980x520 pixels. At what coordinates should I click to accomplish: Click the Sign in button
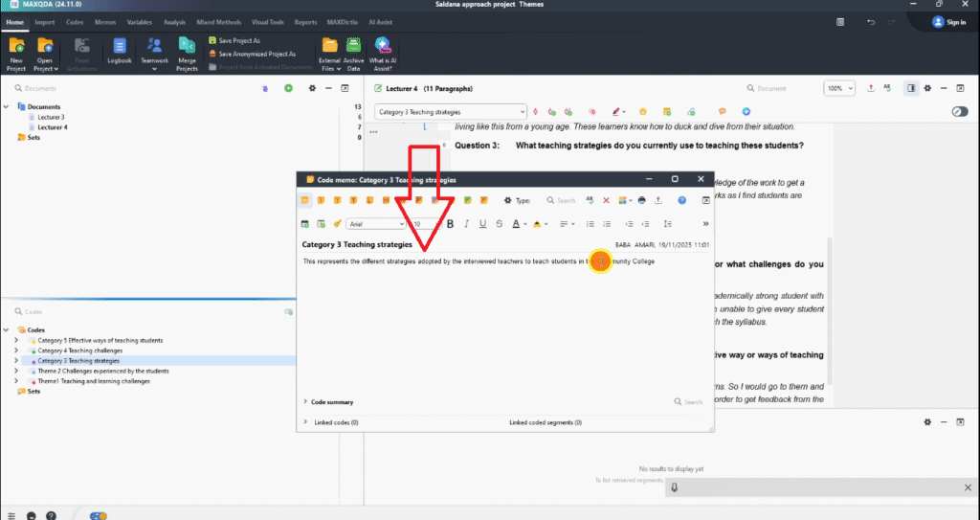click(948, 22)
